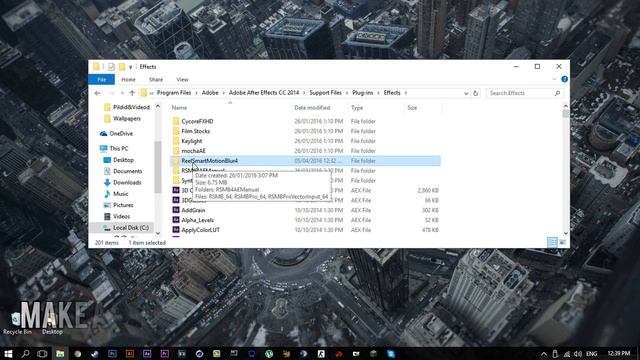Click the double chevron before Program Files
The height and width of the screenshot is (360, 640).
pyautogui.click(x=151, y=93)
